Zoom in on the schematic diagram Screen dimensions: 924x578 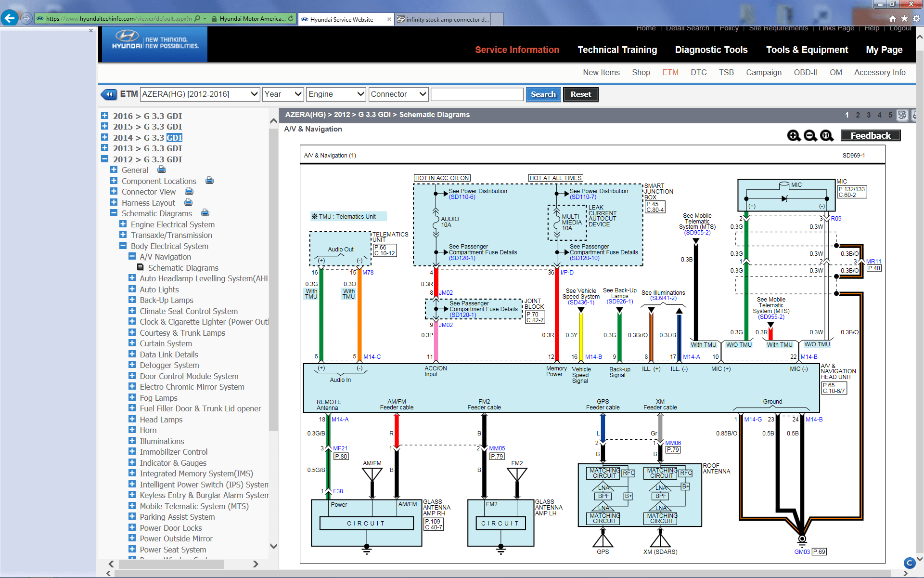point(794,136)
